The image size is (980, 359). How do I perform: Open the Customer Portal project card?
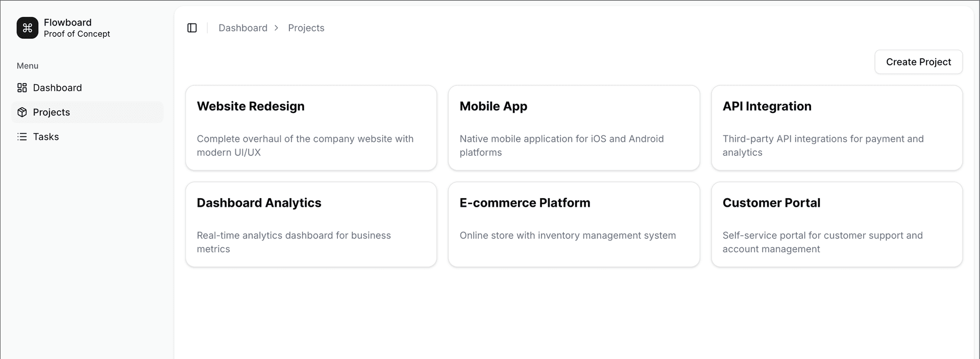tap(836, 224)
